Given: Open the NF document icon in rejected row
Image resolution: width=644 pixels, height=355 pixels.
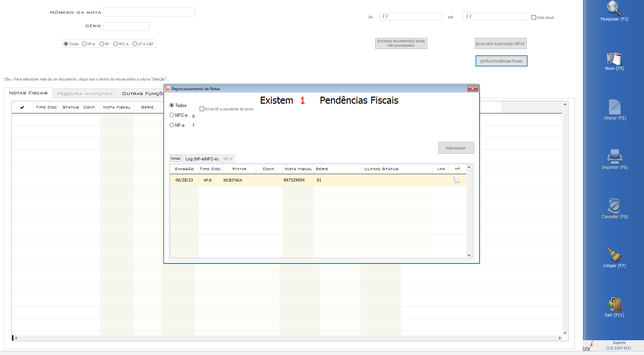Looking at the screenshot, I should [x=457, y=180].
